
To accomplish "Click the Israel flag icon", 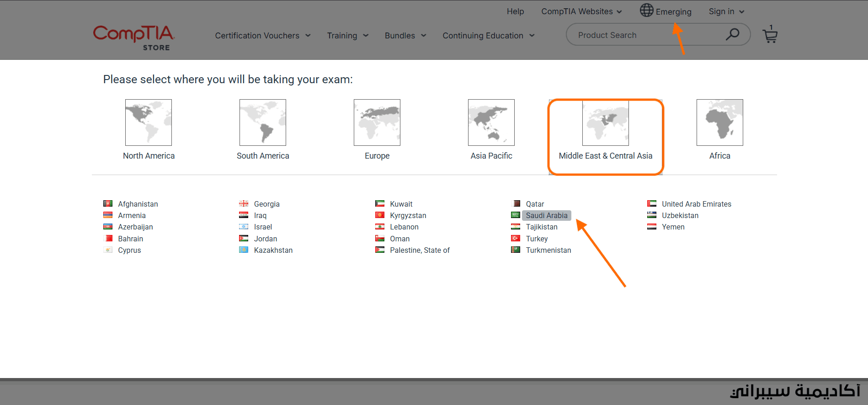I will click(x=244, y=226).
